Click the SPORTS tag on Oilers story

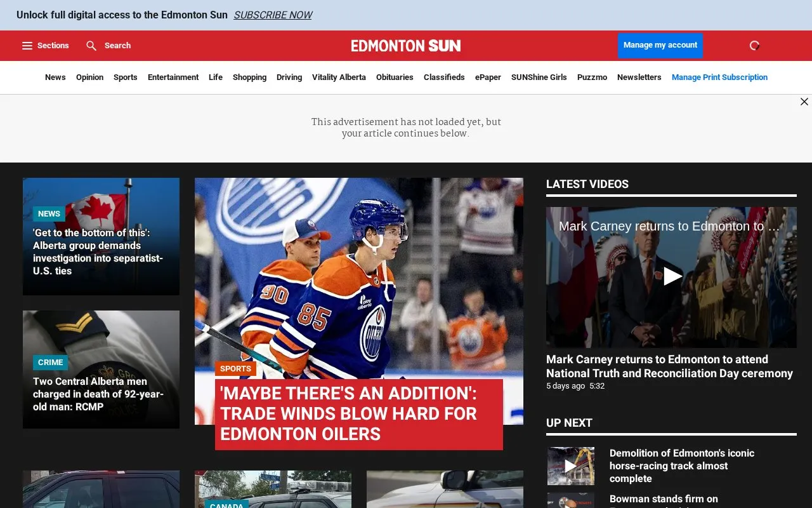click(235, 369)
